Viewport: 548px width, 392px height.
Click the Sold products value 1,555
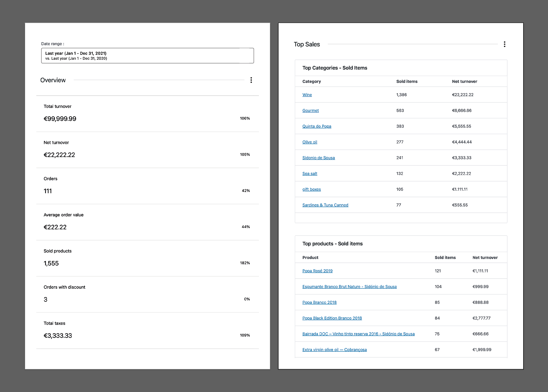tap(51, 263)
